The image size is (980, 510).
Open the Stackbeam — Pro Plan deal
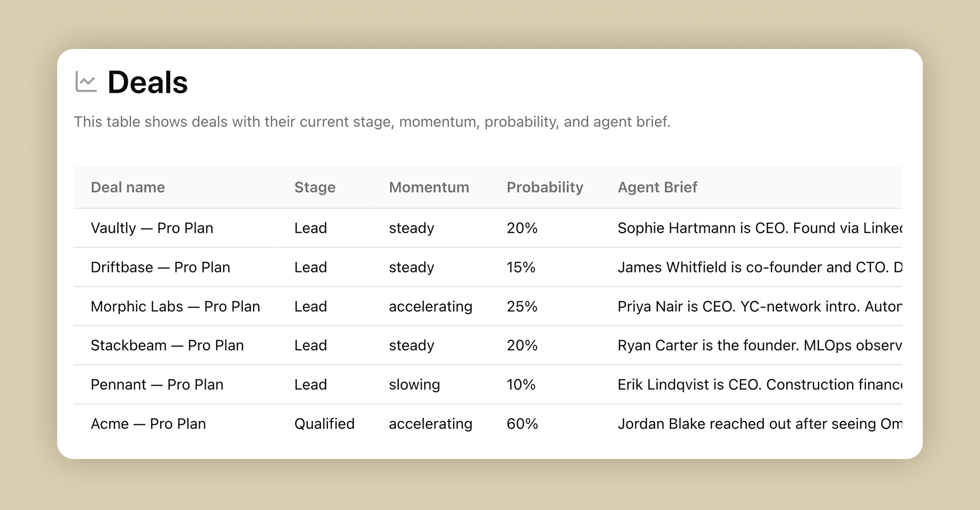(167, 345)
